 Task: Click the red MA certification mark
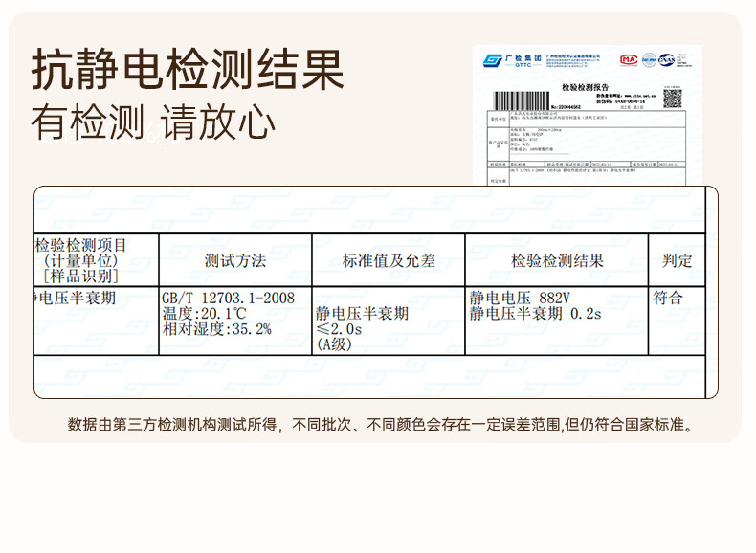pyautogui.click(x=629, y=59)
